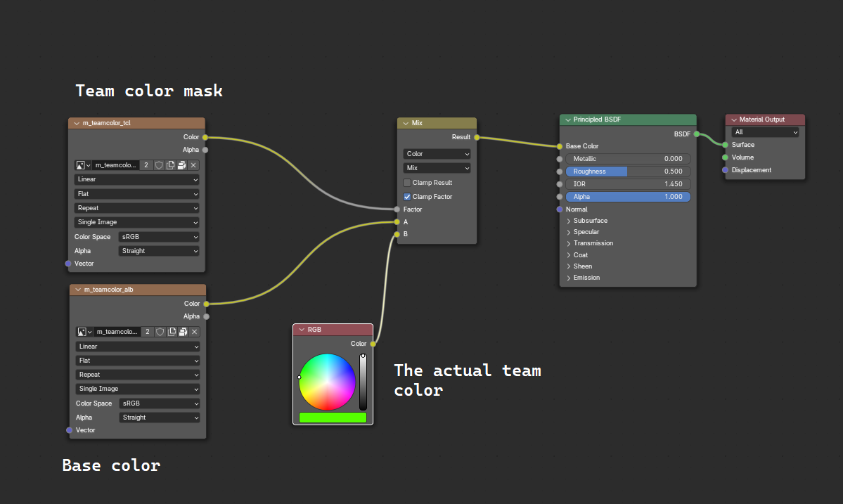Open Linear interpolation dropdown in m_teamcolor_tcl node
This screenshot has height=504, width=843.
137,179
